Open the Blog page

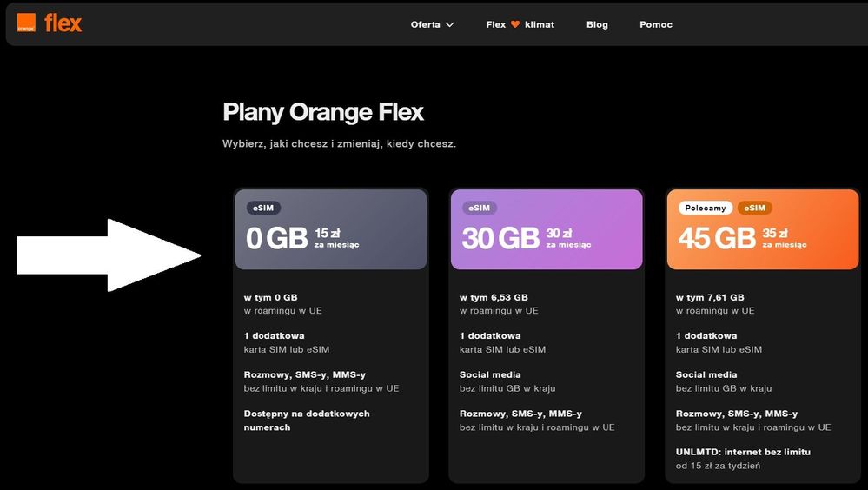point(597,24)
